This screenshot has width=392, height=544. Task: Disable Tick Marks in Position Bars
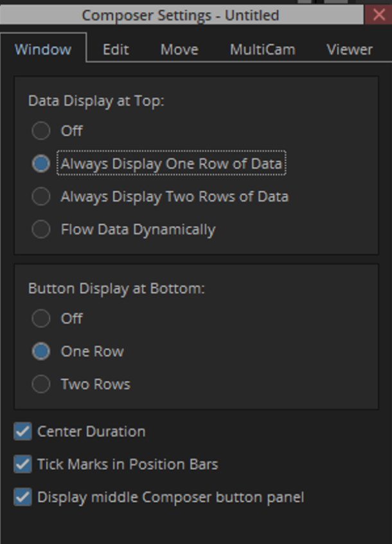(x=23, y=464)
